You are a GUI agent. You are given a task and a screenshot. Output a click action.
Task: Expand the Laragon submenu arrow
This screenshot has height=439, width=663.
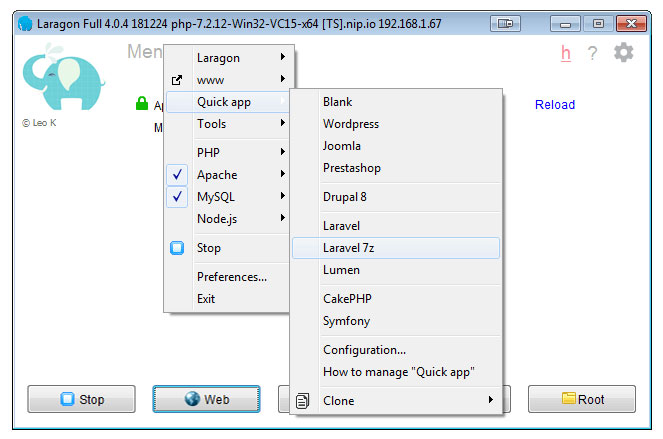pyautogui.click(x=282, y=57)
